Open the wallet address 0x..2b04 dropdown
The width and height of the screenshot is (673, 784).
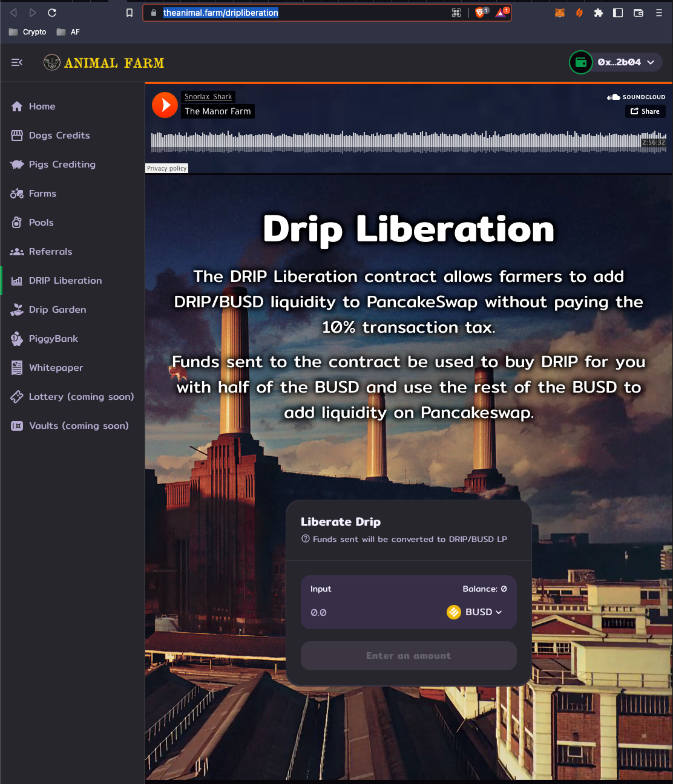coord(626,62)
